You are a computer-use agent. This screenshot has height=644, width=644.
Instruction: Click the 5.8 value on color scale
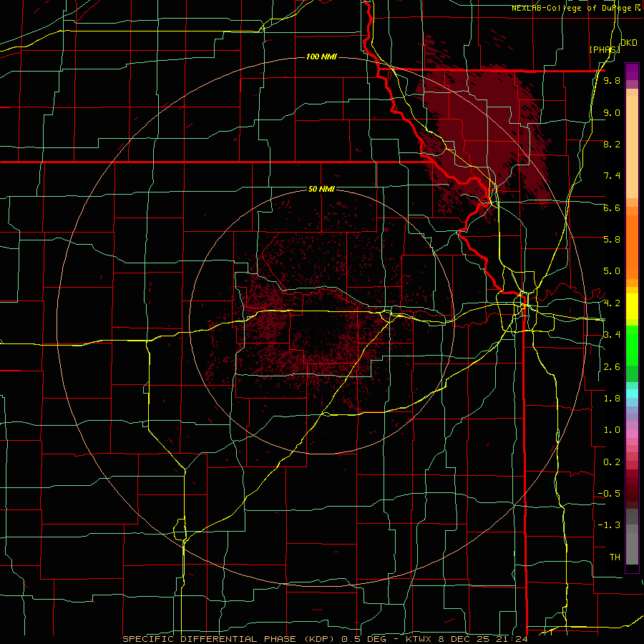pos(612,240)
